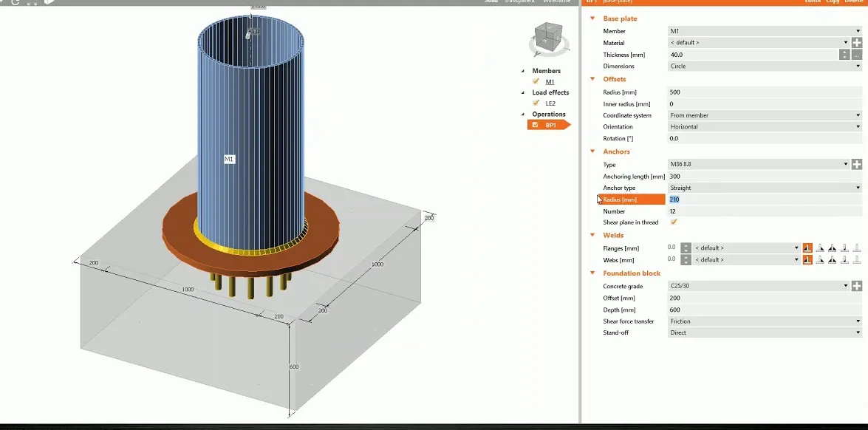Screen dimensions: 868x430
Task: Collapse the Load effects tree node
Action: pos(522,92)
